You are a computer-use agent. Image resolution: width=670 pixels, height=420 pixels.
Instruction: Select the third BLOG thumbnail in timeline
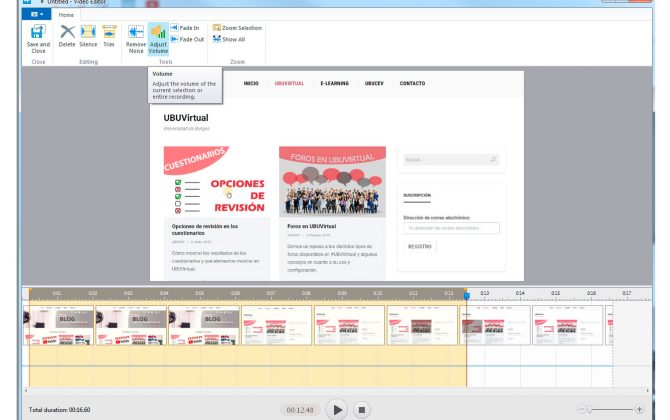coord(204,325)
